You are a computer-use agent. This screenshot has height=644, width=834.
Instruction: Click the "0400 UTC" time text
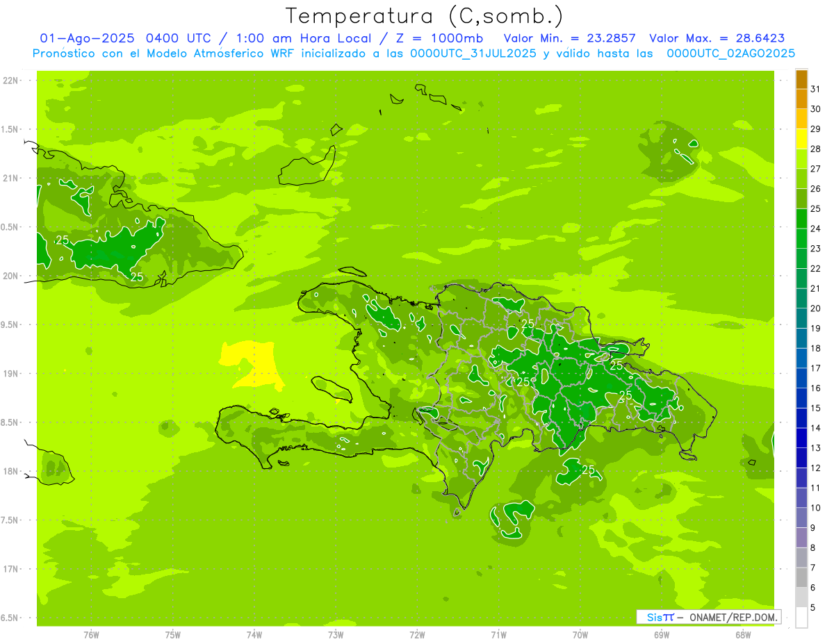(x=181, y=38)
